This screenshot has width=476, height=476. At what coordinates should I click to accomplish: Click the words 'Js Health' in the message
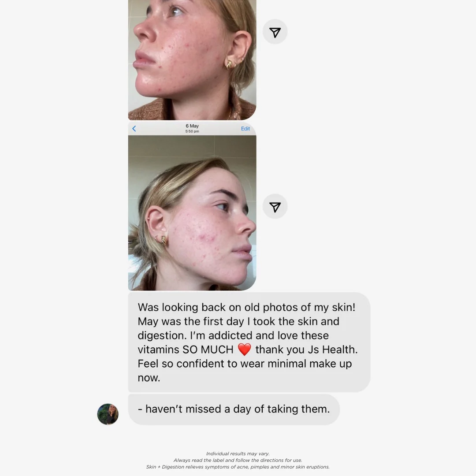[332, 350]
